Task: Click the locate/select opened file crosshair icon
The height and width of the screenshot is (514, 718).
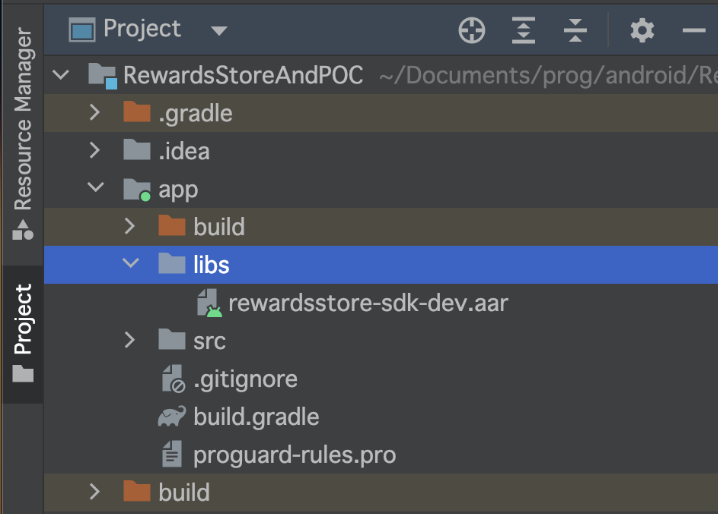Action: click(472, 30)
